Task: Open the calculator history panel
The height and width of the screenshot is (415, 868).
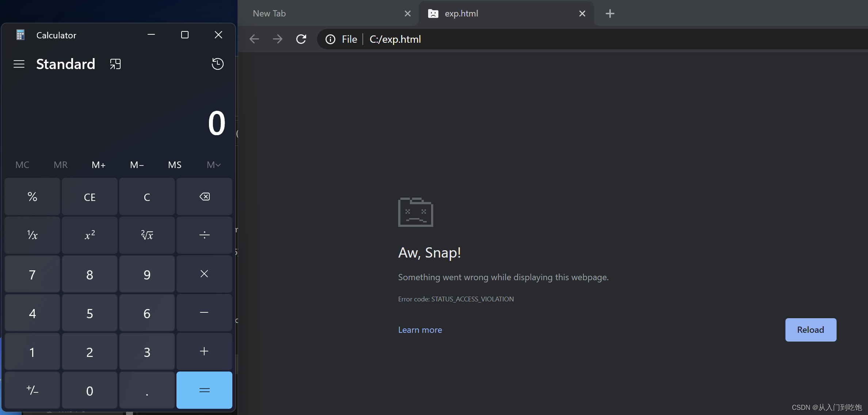Action: pyautogui.click(x=218, y=64)
